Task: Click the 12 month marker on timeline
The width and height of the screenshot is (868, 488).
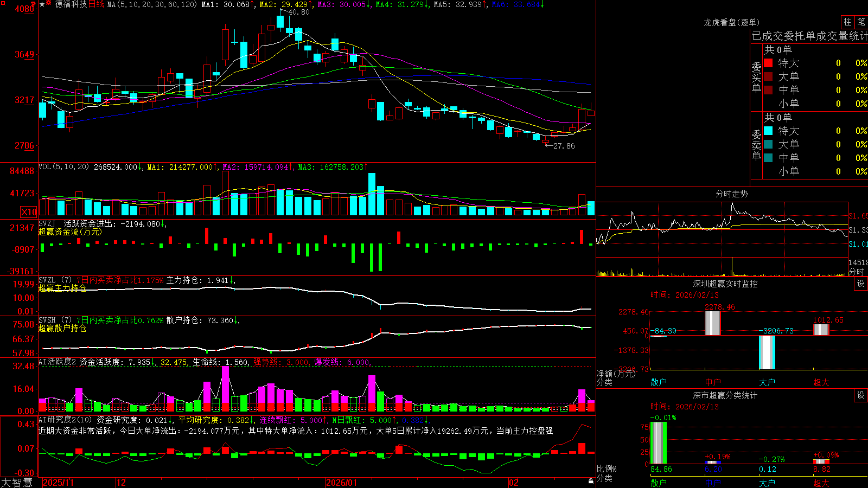Action: point(122,483)
